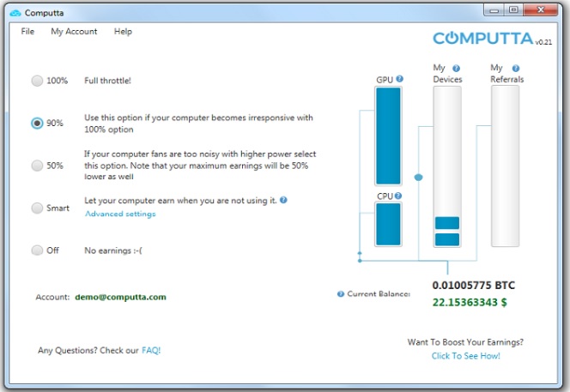570x392 pixels.
Task: Minimize the Computta window
Action: pyautogui.click(x=494, y=9)
